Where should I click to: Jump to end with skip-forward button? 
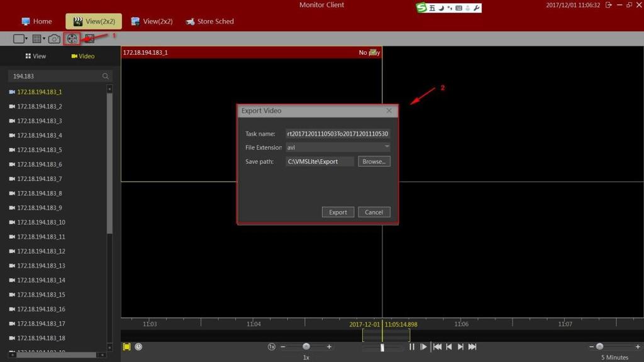pyautogui.click(x=472, y=347)
